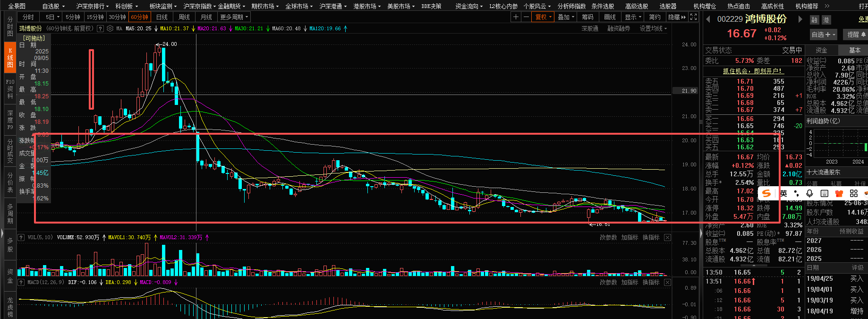Open the 分价表 sidebar view

coord(10,182)
